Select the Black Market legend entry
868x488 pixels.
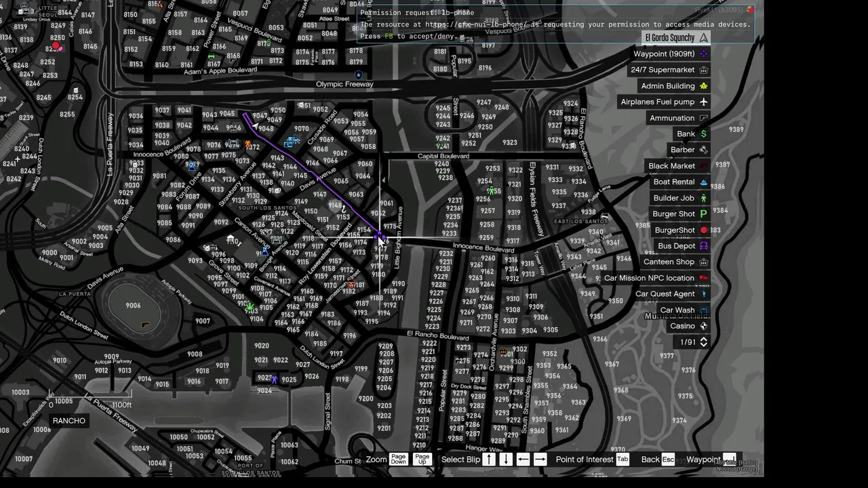(x=679, y=166)
